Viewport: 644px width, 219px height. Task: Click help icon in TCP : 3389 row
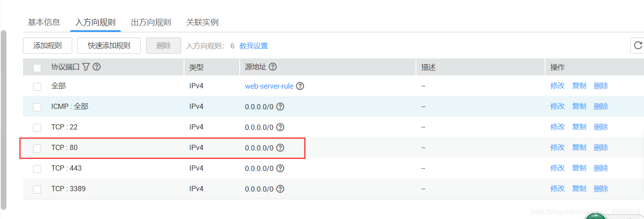tap(280, 189)
